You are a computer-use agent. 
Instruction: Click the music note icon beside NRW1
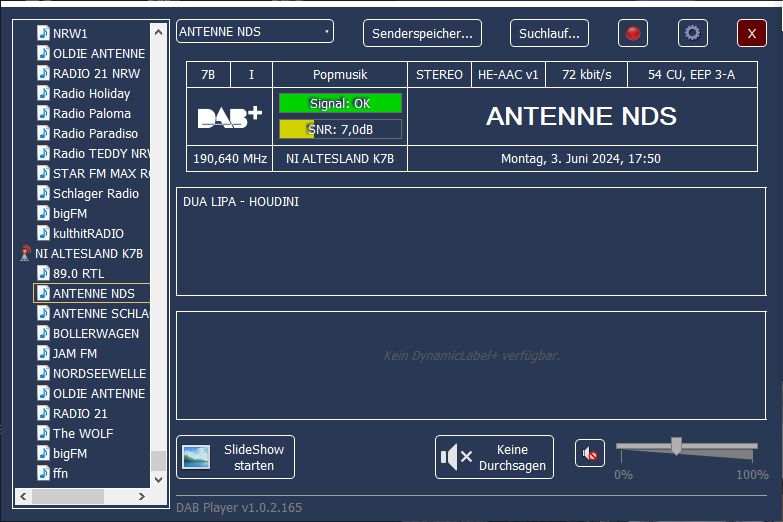coord(43,33)
